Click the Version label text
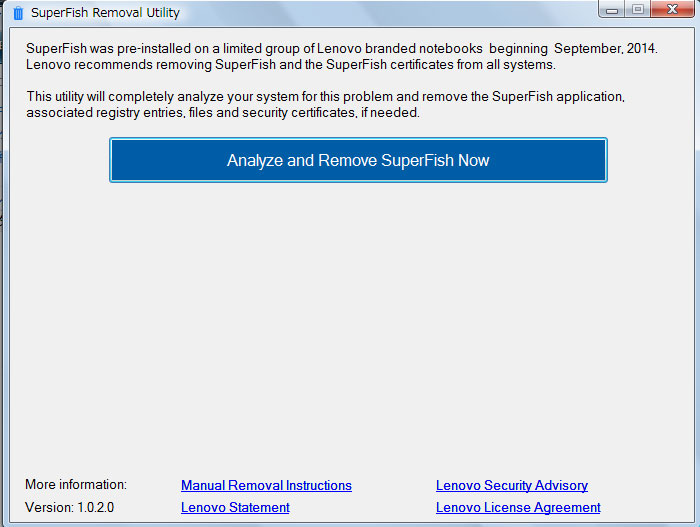 tap(47, 507)
